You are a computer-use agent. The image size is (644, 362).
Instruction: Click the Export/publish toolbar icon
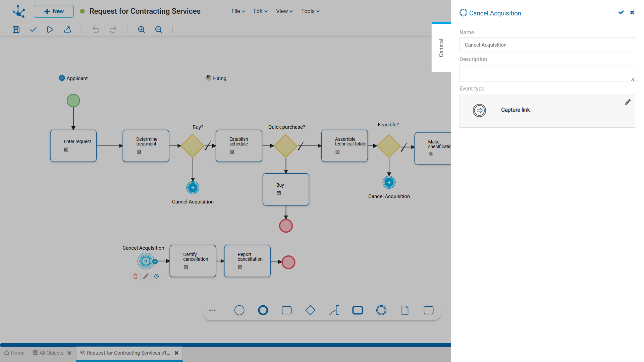pyautogui.click(x=67, y=29)
